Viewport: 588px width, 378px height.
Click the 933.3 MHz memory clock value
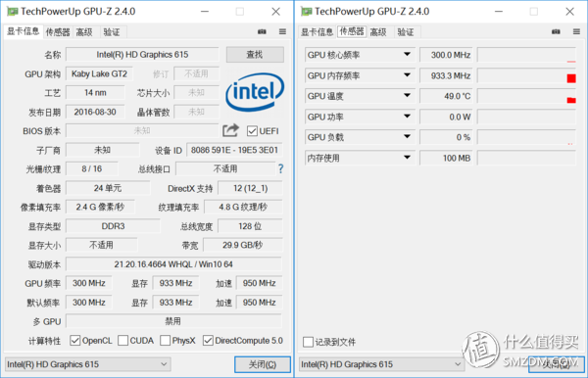click(446, 75)
